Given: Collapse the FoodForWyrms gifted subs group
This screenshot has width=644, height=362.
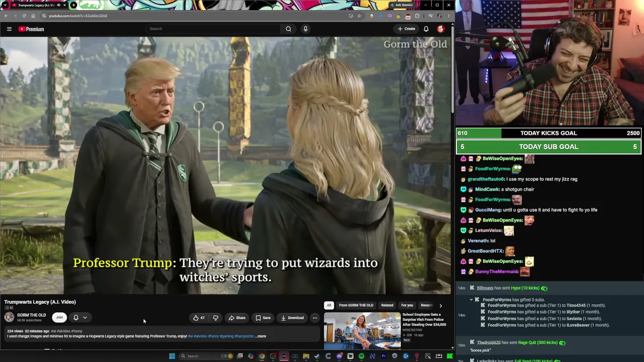Looking at the screenshot, I should coord(471,300).
